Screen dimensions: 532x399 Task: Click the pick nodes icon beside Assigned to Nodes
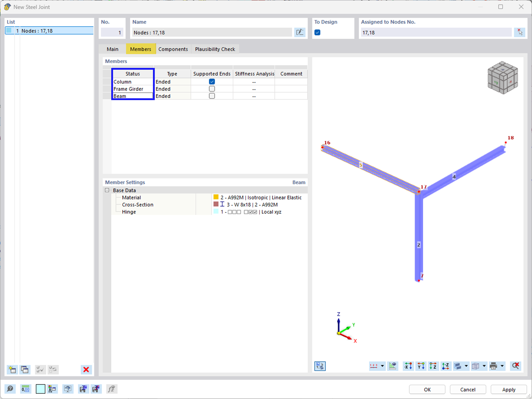pyautogui.click(x=520, y=32)
